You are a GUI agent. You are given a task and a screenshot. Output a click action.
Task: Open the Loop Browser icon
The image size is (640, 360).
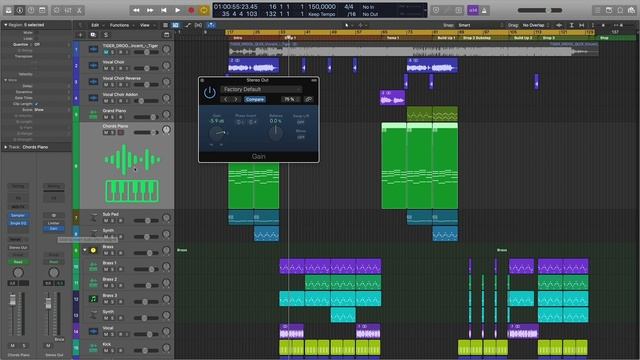[620, 10]
